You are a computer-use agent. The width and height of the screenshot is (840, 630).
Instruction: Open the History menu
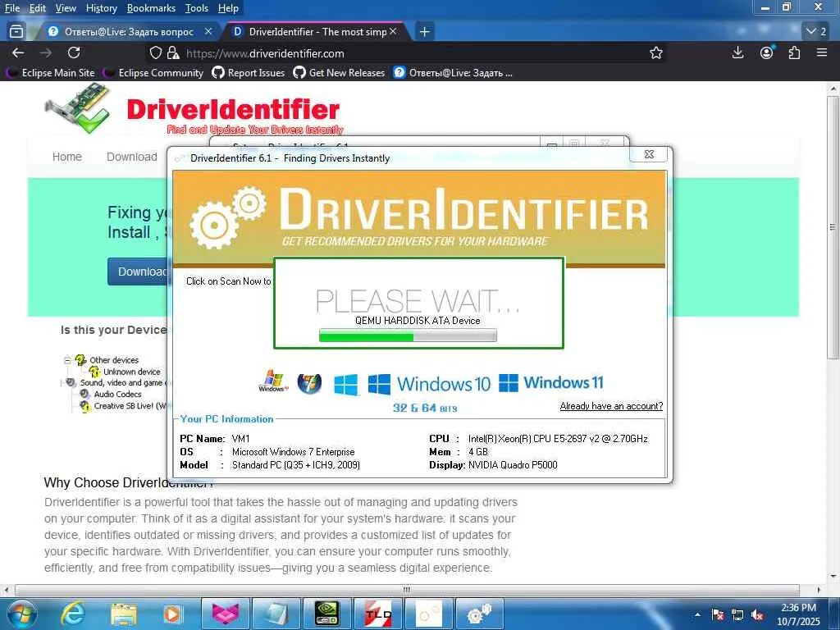click(101, 8)
